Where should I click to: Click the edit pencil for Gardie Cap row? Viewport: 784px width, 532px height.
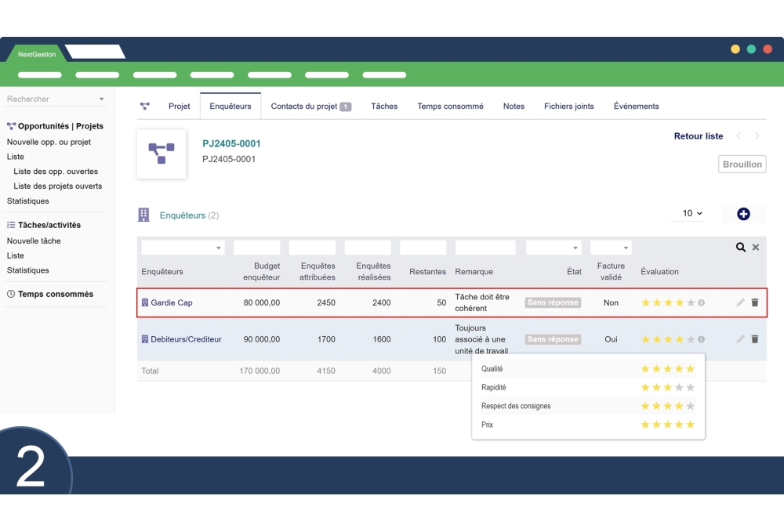point(740,302)
